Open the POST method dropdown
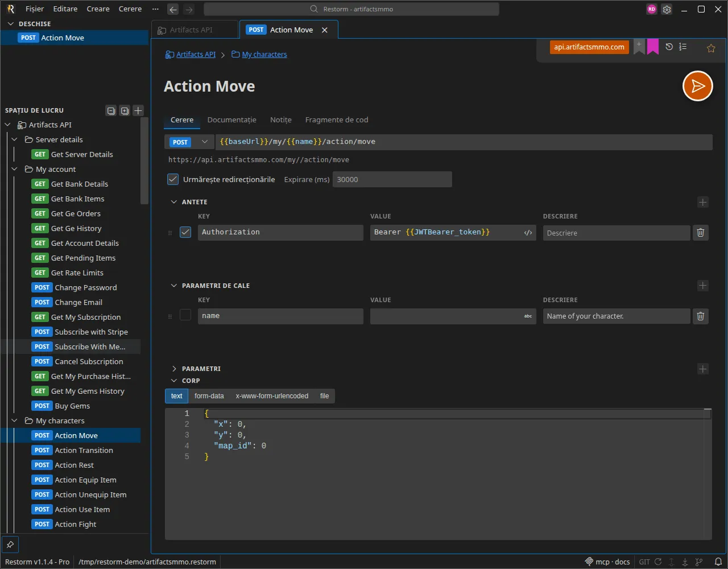This screenshot has width=728, height=569. (x=189, y=142)
